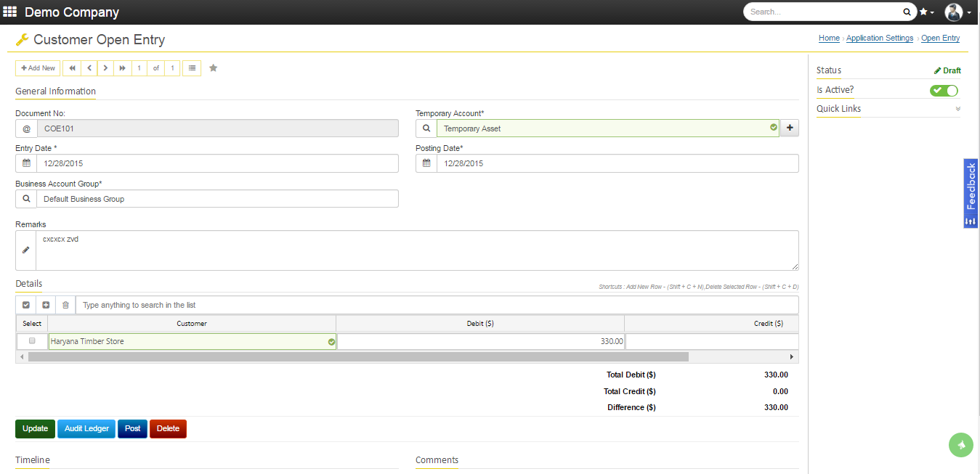The image size is (980, 474).
Task: Click inside the Remarks text area
Action: pos(418,250)
